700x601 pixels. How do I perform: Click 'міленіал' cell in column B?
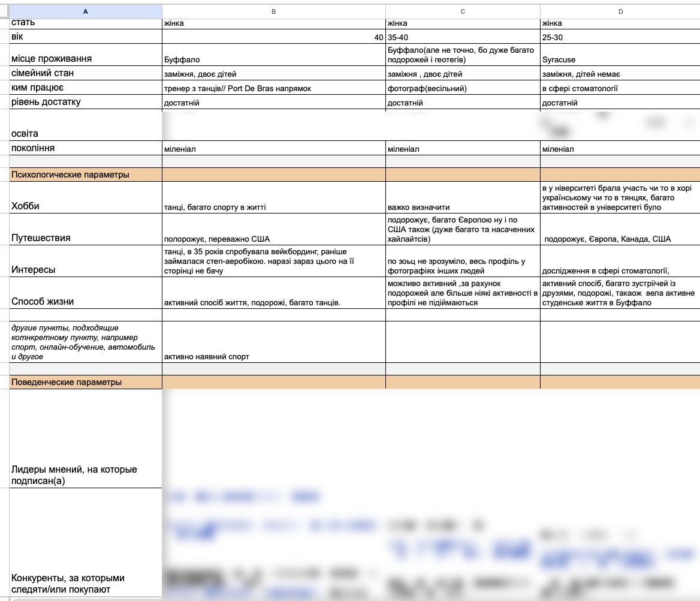click(x=274, y=148)
